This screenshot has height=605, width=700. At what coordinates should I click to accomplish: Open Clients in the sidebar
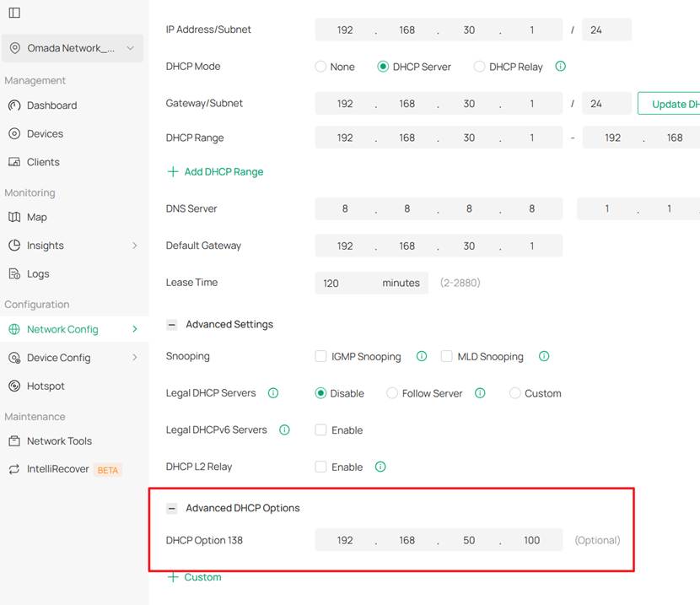pyautogui.click(x=43, y=162)
